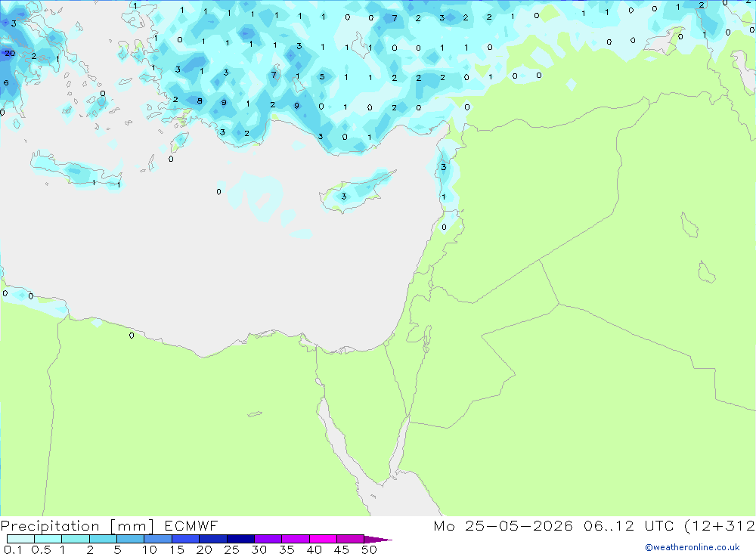Click the '06..12' time range text
This screenshot has height=554, width=756.
(609, 525)
